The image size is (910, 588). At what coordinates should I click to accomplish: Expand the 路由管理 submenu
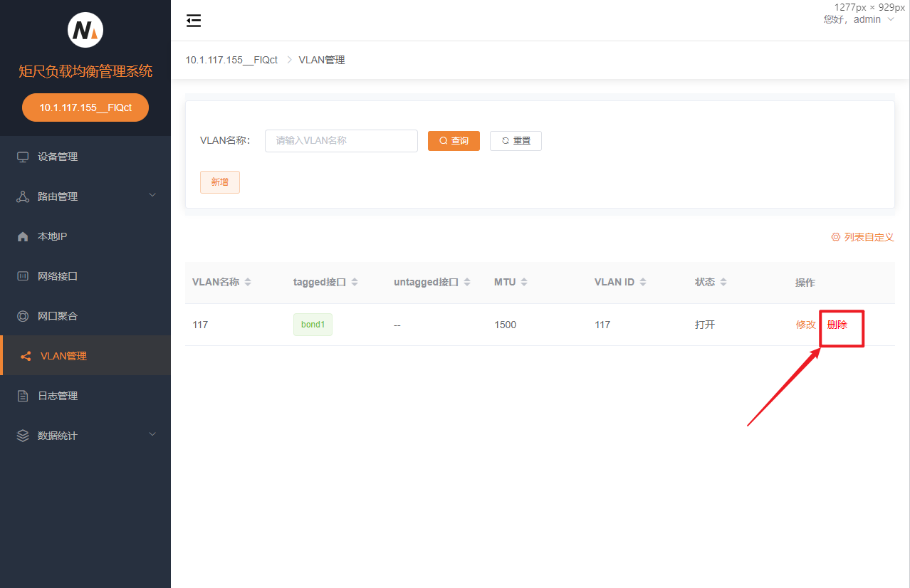coord(152,194)
